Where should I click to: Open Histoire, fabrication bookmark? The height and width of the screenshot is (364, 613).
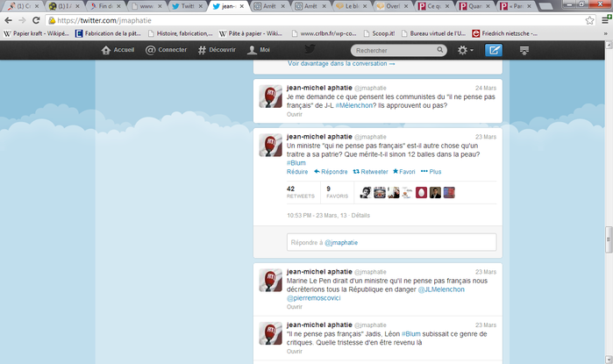click(181, 33)
